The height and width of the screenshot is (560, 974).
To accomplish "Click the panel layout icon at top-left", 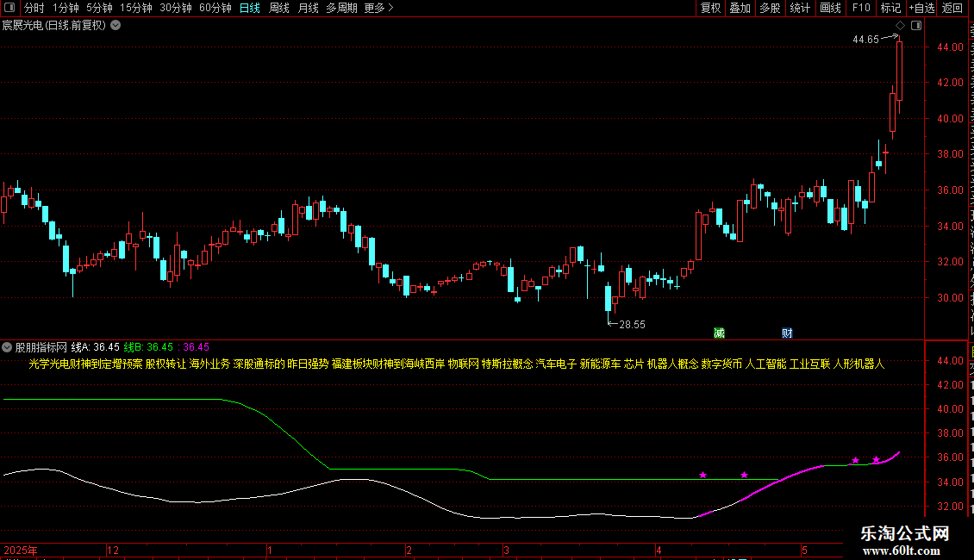I will click(x=9, y=8).
